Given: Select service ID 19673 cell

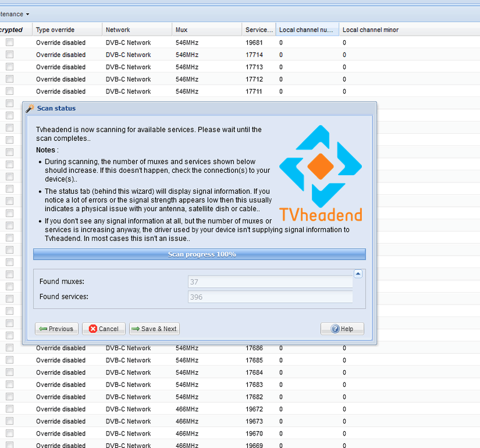Looking at the screenshot, I should [x=254, y=422].
